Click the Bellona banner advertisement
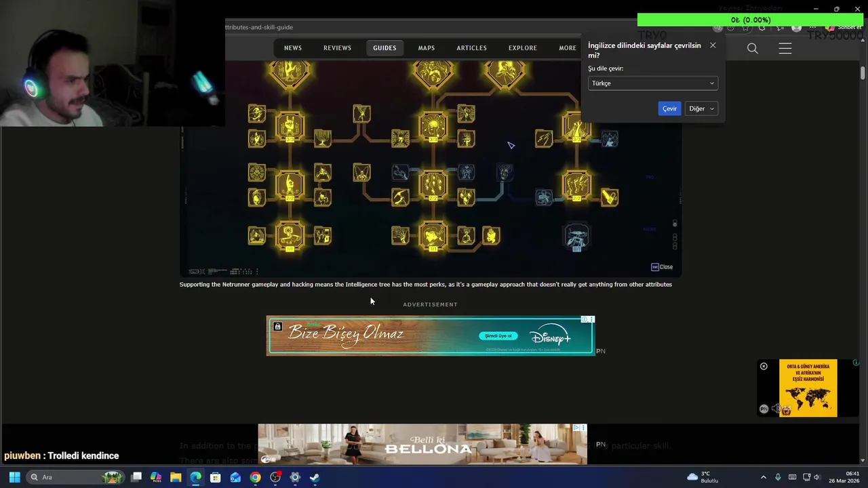Viewport: 868px width, 488px height. pyautogui.click(x=422, y=444)
